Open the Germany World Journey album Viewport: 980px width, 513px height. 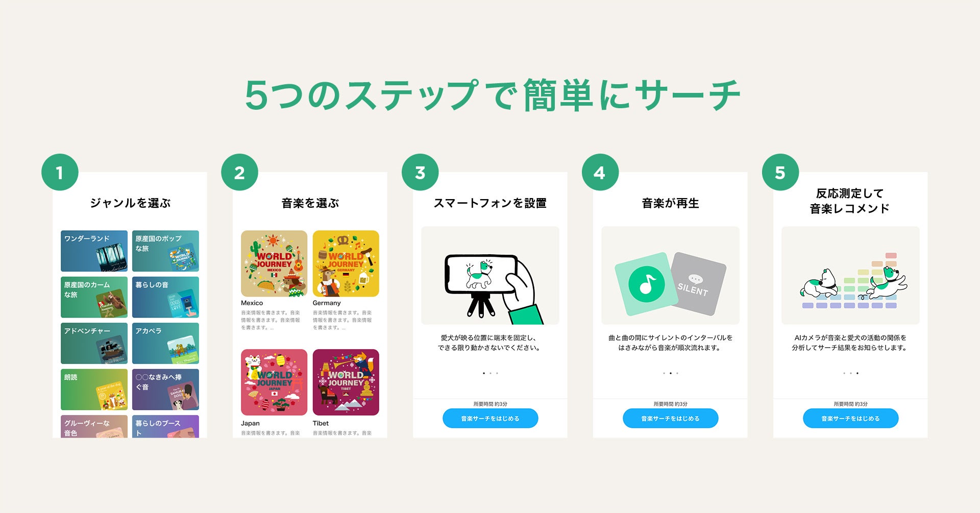click(346, 263)
